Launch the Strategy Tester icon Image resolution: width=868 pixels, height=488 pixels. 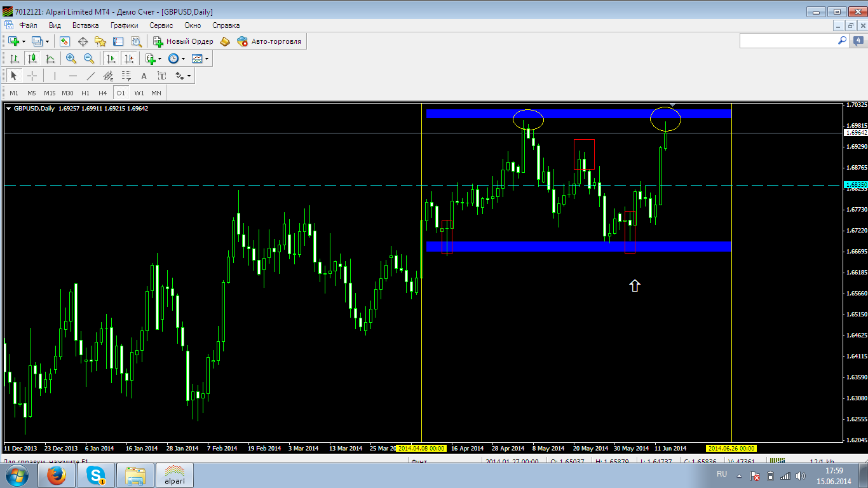136,41
